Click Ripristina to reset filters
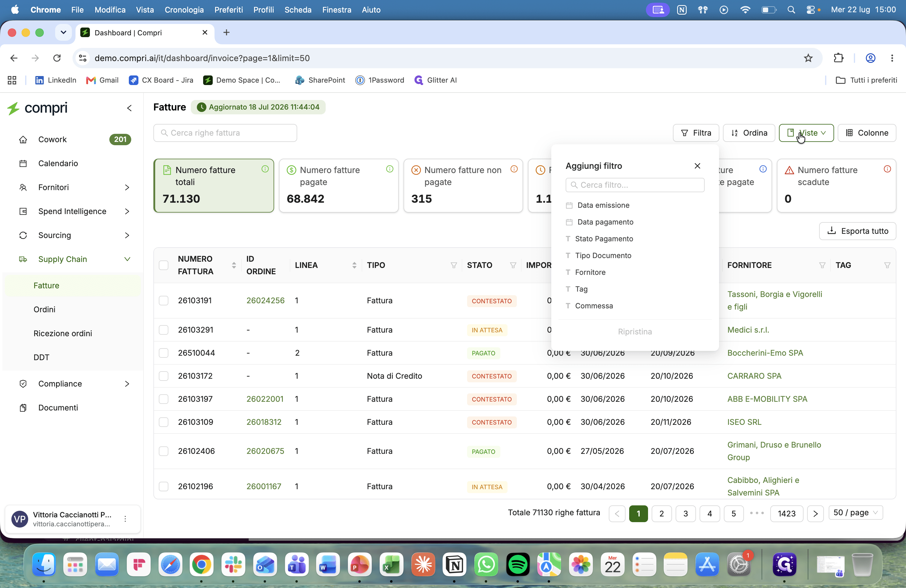This screenshot has height=588, width=906. 635,331
